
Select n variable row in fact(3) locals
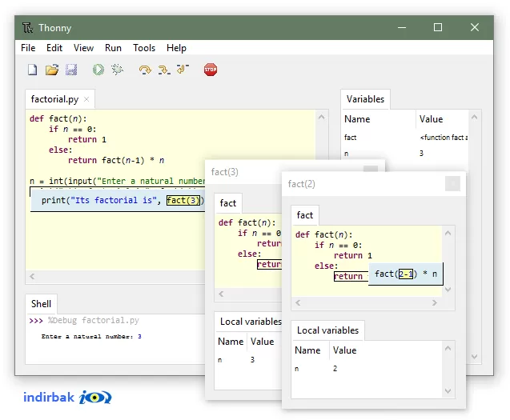248,360
